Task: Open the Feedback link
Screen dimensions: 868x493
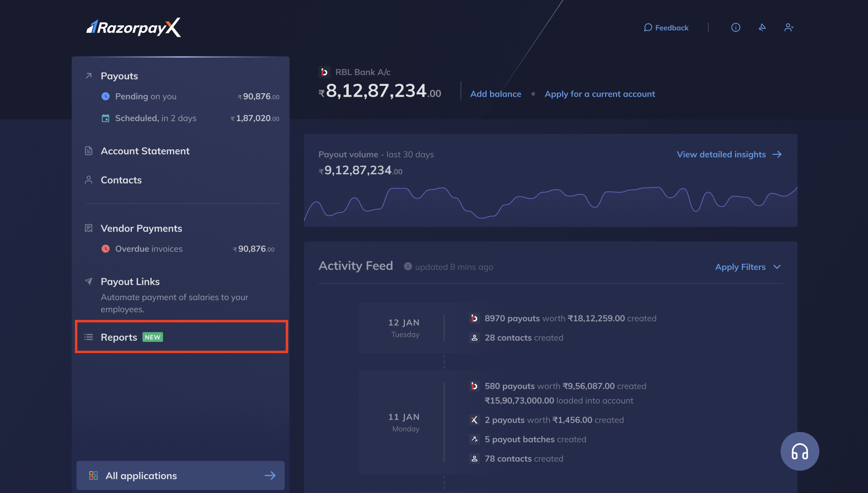Action: pyautogui.click(x=666, y=28)
